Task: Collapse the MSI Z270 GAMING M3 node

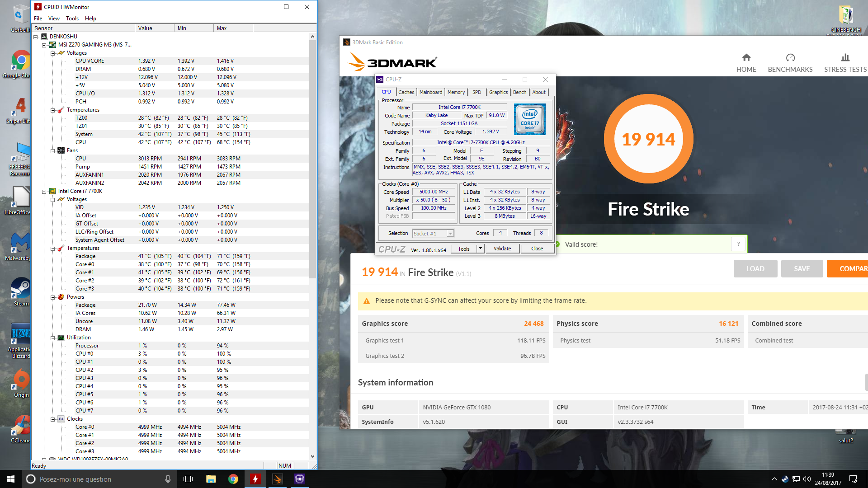Action: pyautogui.click(x=44, y=45)
